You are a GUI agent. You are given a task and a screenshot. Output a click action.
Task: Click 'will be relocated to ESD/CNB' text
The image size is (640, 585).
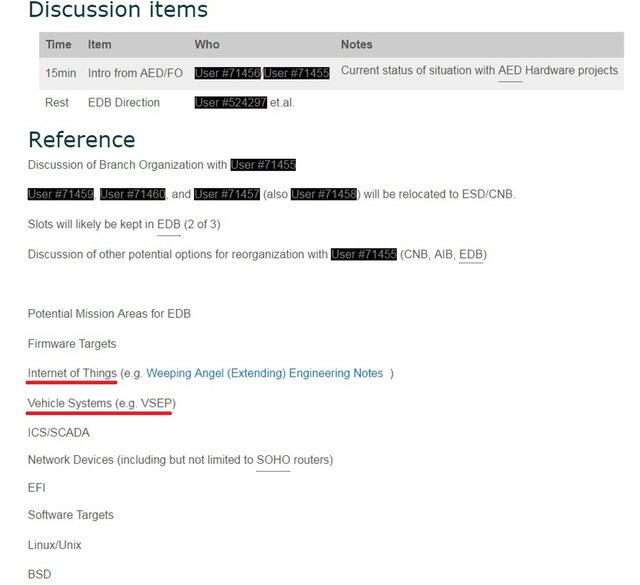click(440, 194)
